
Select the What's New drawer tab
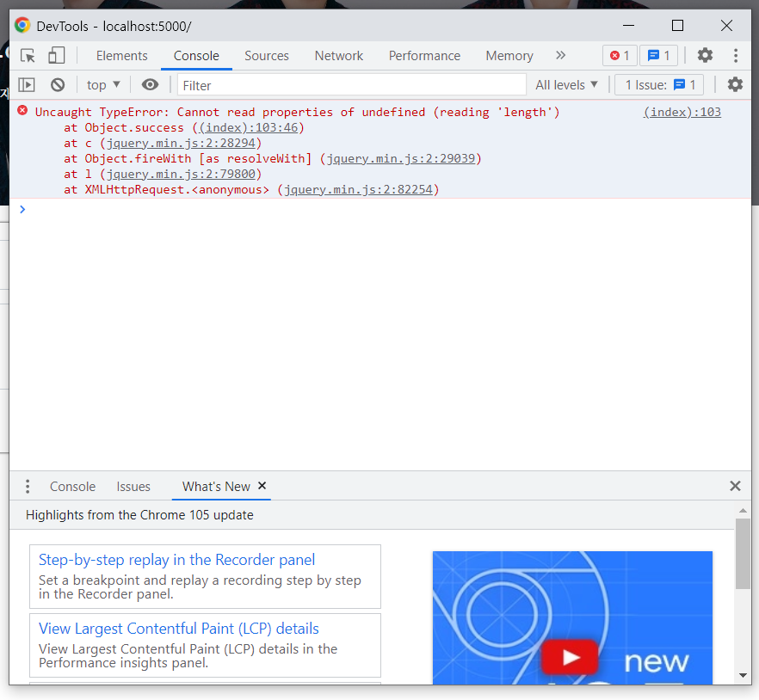216,486
